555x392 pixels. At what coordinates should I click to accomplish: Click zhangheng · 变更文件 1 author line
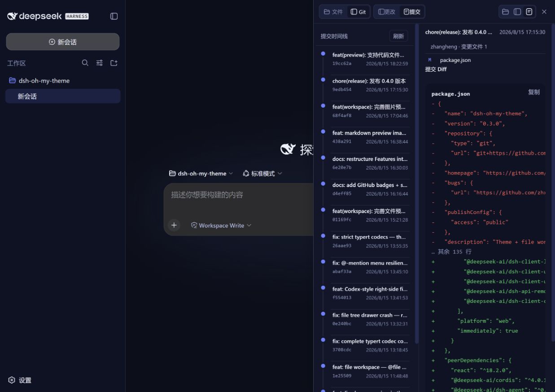[x=459, y=47]
